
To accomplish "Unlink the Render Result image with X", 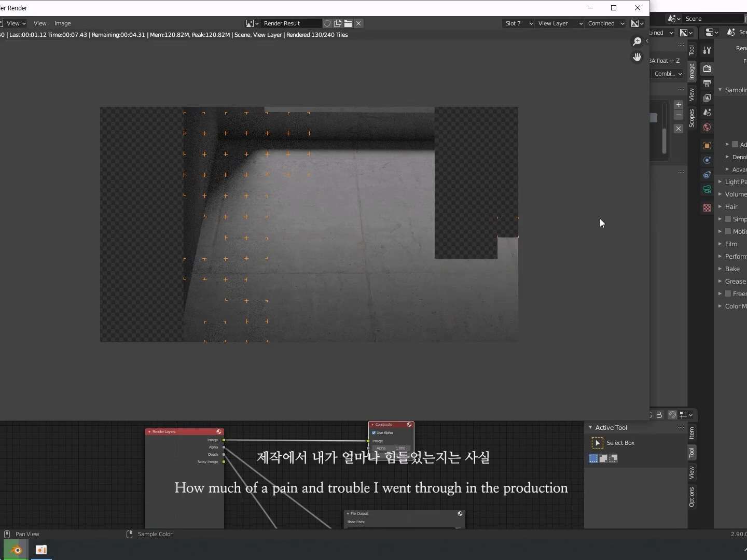I will [358, 23].
